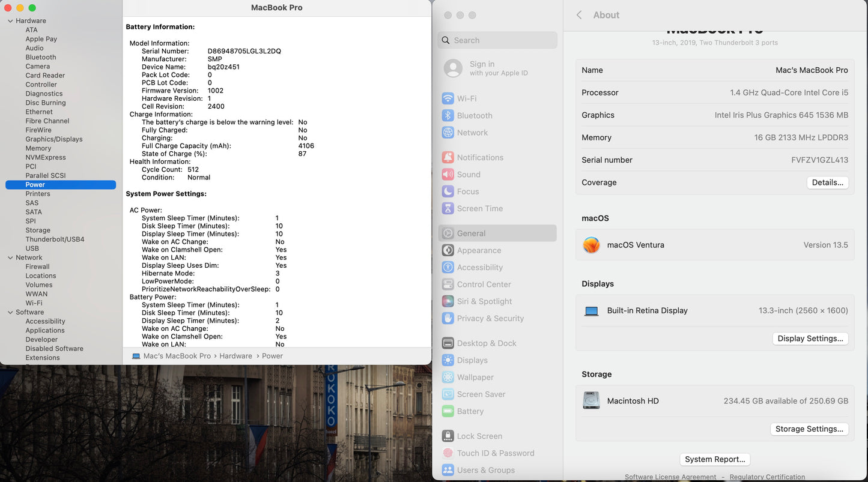Open the System Report button
This screenshot has width=868, height=482.
[715, 459]
